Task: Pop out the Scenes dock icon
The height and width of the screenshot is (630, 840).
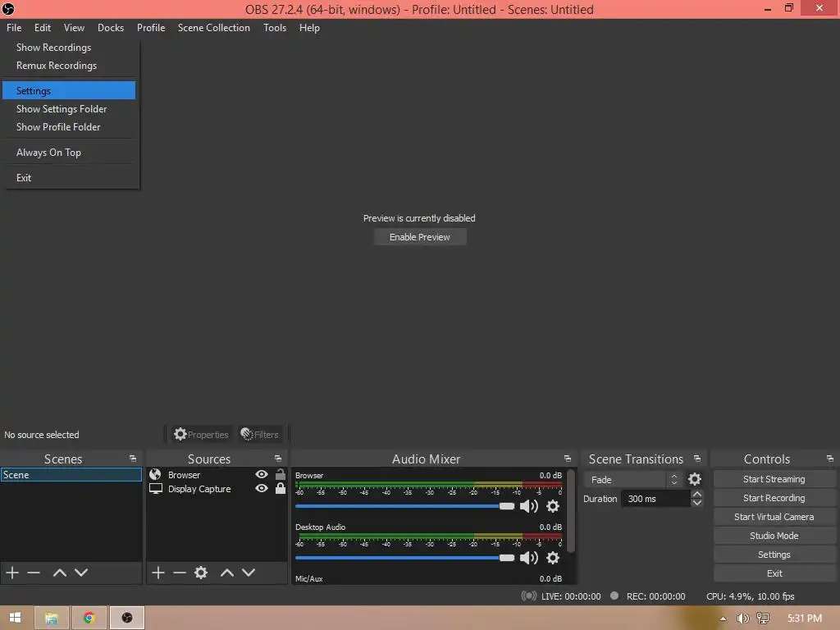Action: (x=133, y=459)
